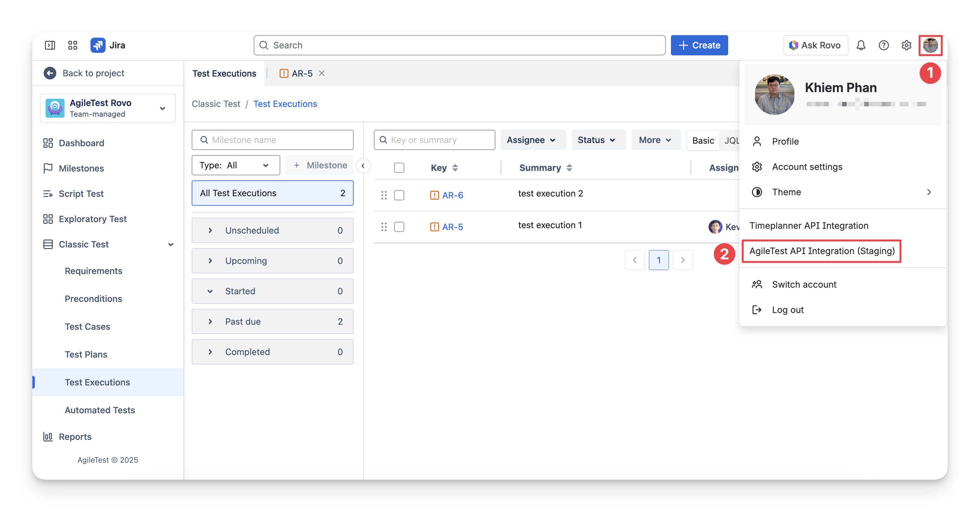Select AgileTest API Integration (Staging) menu item
Image resolution: width=980 pixels, height=512 pixels.
(822, 251)
